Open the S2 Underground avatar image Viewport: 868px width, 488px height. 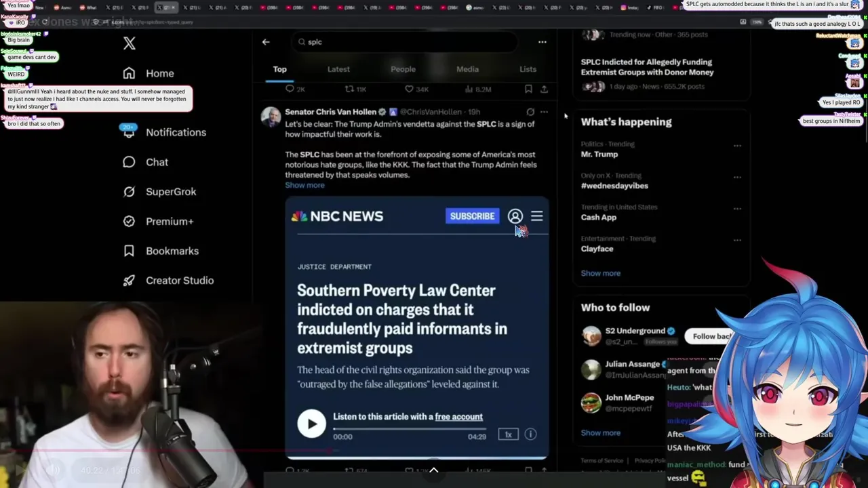point(591,335)
